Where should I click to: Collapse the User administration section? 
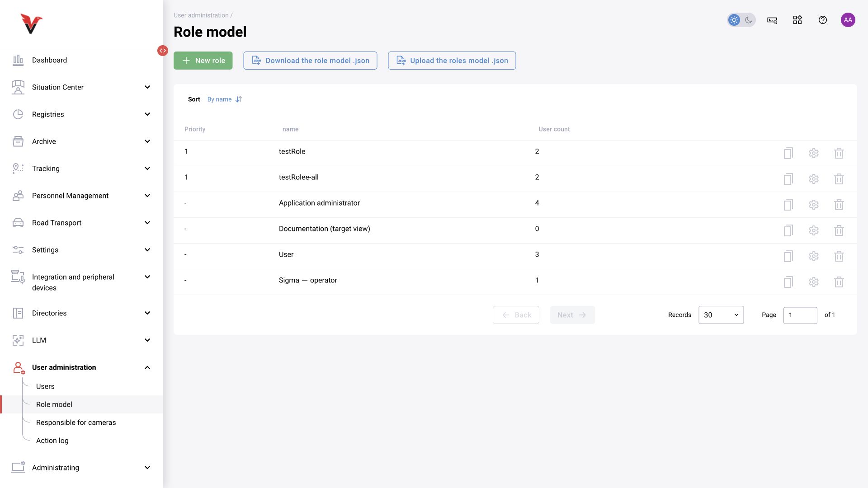pos(81,367)
